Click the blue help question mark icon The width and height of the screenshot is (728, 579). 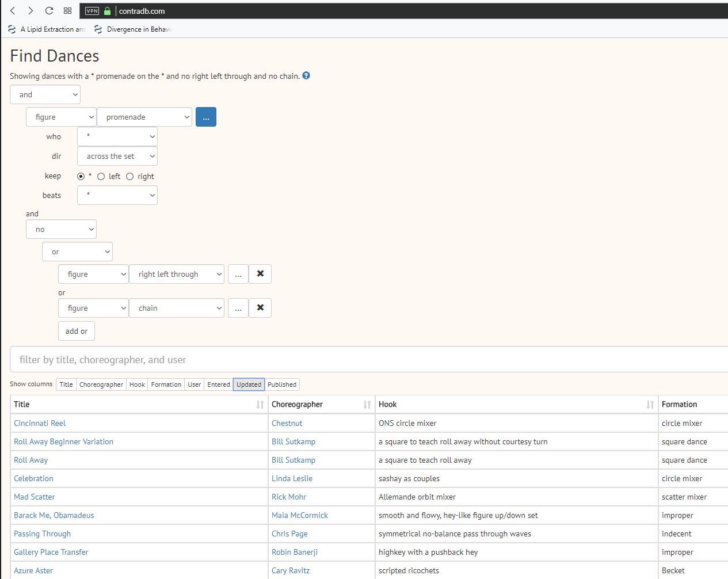pos(306,75)
